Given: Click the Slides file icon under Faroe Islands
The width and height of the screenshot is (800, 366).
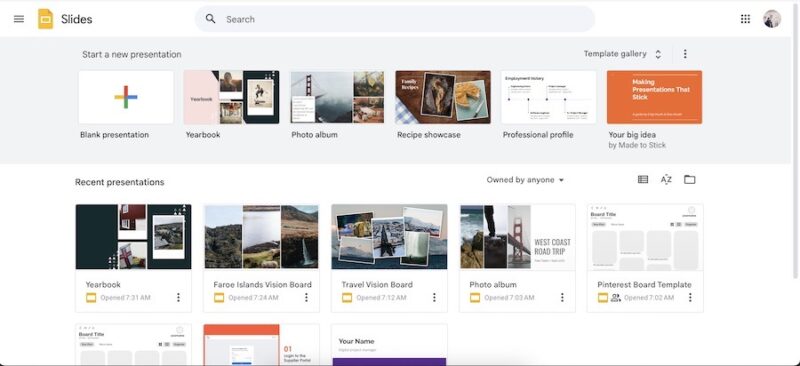Looking at the screenshot, I should coord(219,298).
